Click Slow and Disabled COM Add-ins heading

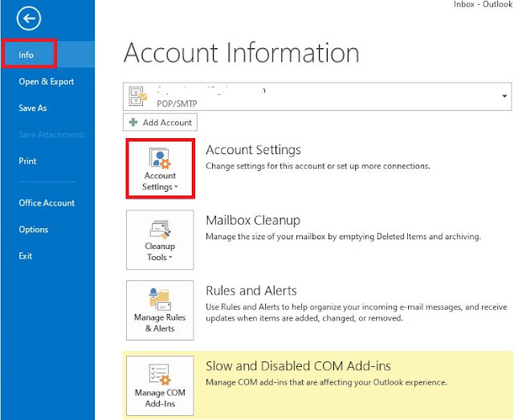(298, 366)
